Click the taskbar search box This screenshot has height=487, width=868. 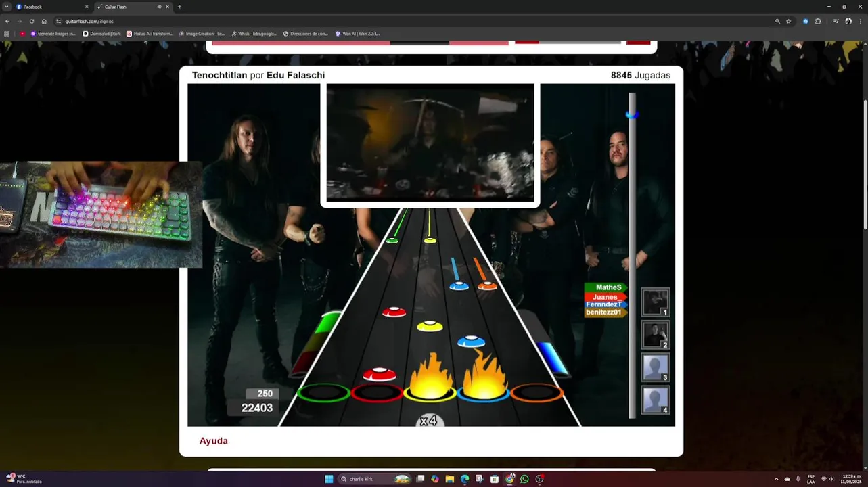tap(375, 479)
